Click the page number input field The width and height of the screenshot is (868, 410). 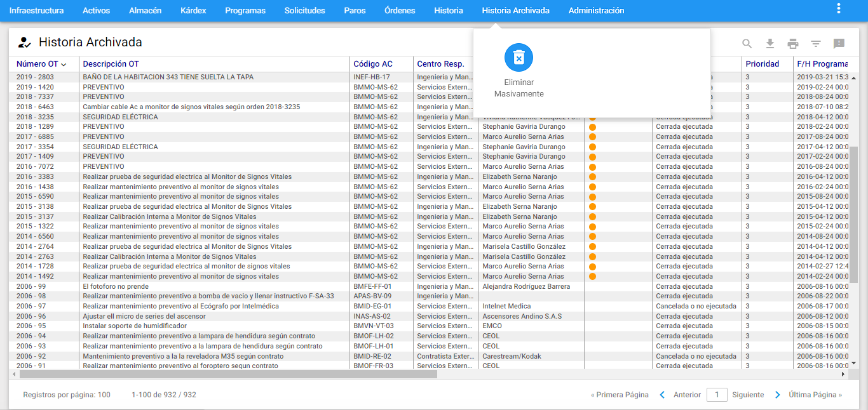pos(717,395)
